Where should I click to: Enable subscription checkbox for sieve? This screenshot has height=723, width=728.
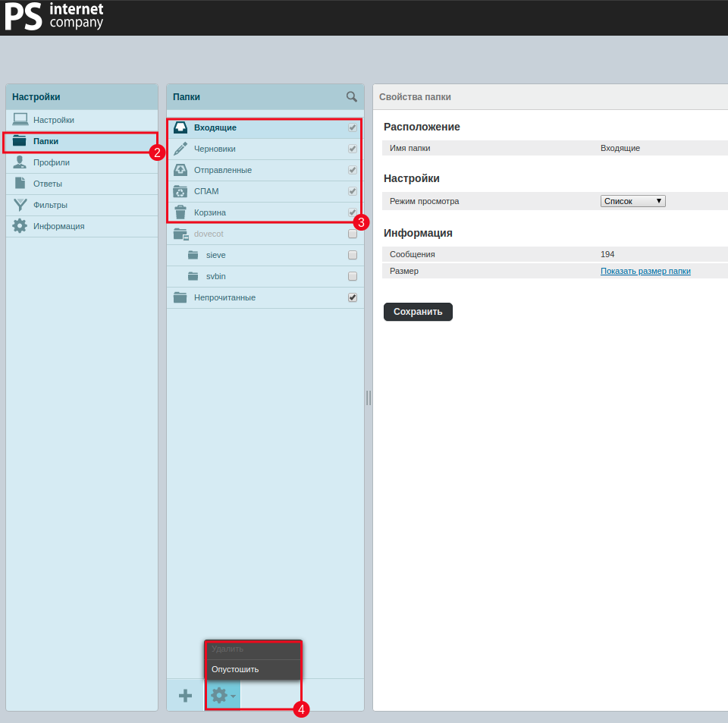(353, 255)
